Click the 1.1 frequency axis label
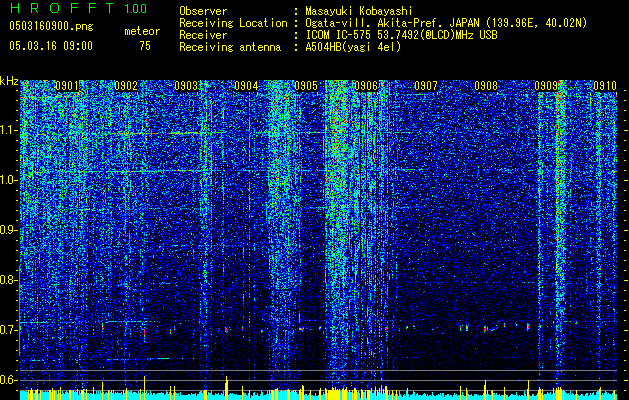629x400 pixels. (9, 130)
